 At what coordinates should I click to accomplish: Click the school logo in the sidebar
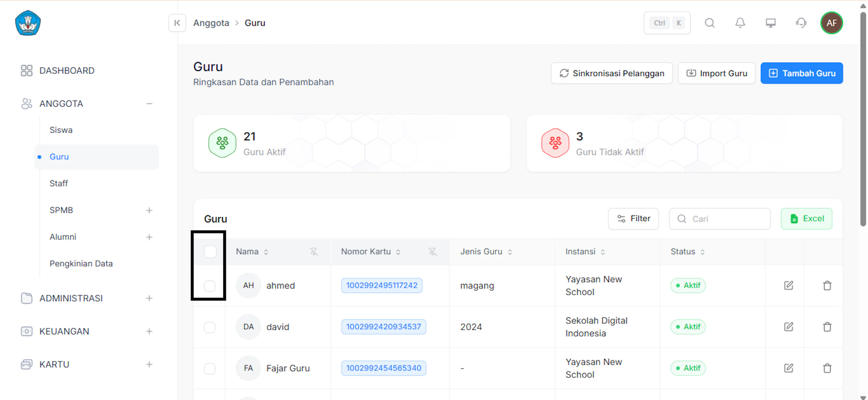(28, 23)
